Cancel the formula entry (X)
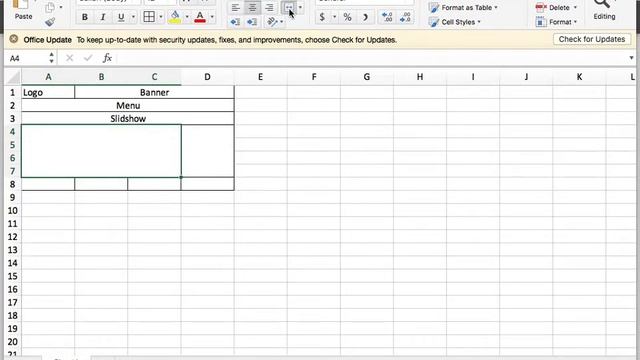The width and height of the screenshot is (640, 360). point(69,58)
